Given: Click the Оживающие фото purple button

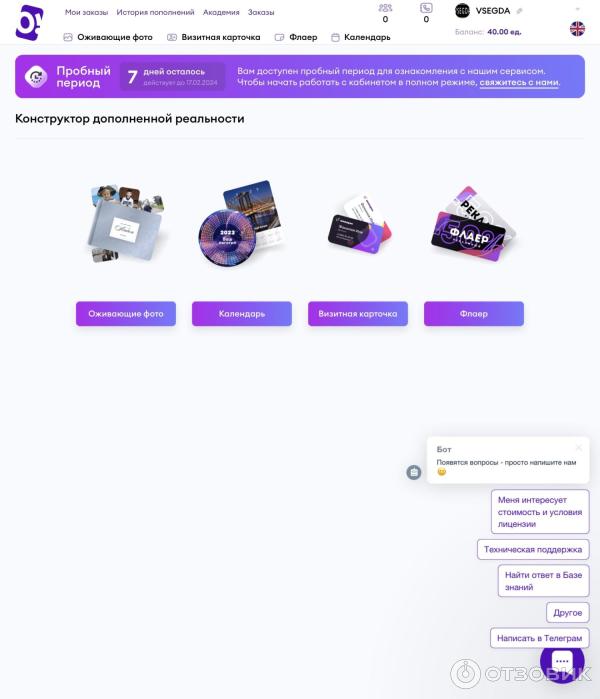Looking at the screenshot, I should click(126, 314).
